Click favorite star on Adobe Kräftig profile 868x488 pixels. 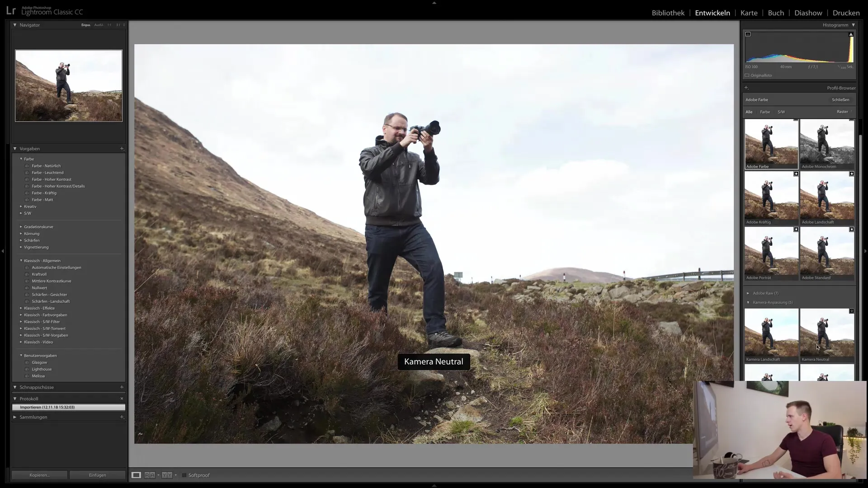click(x=796, y=174)
